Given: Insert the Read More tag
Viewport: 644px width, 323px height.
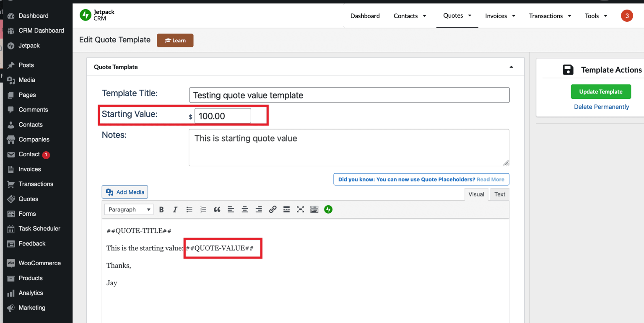Looking at the screenshot, I should (286, 209).
